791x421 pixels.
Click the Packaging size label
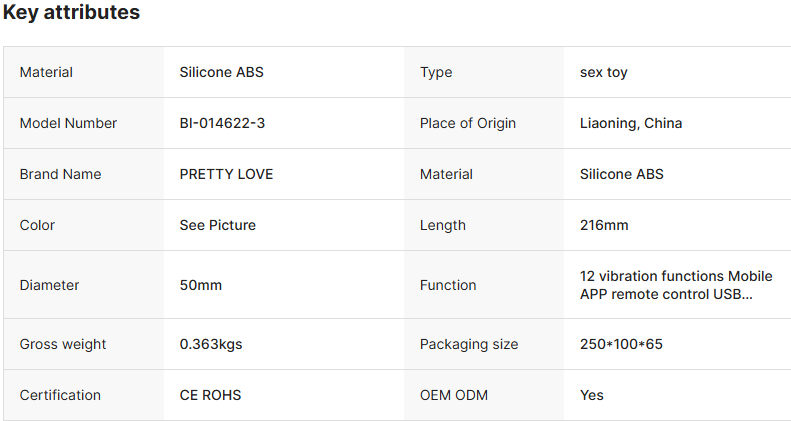(x=469, y=344)
